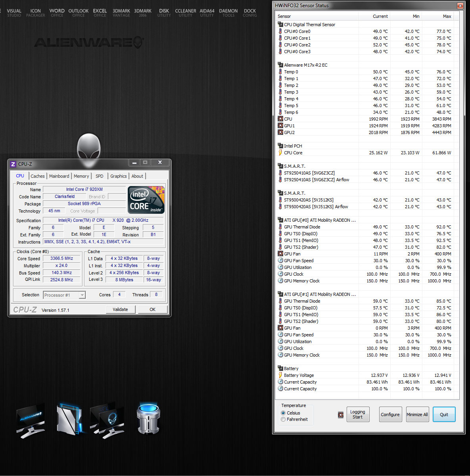470x476 pixels.
Task: Click the Sensor column header
Action: click(317, 16)
